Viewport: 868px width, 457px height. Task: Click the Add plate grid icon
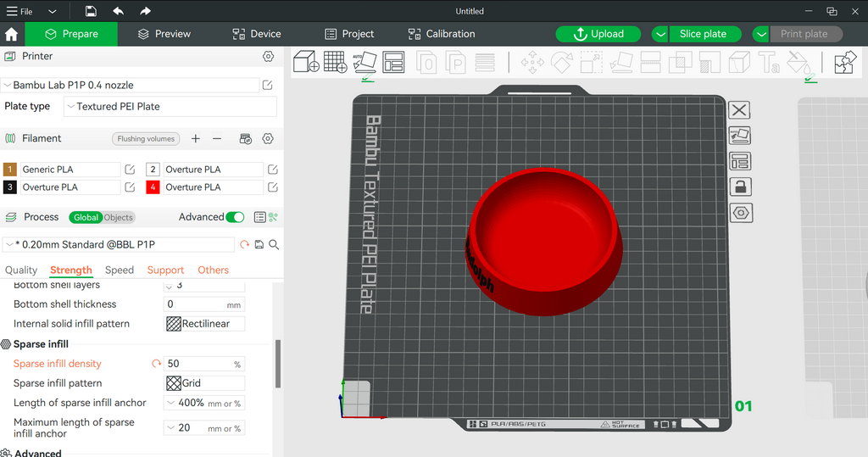[335, 62]
